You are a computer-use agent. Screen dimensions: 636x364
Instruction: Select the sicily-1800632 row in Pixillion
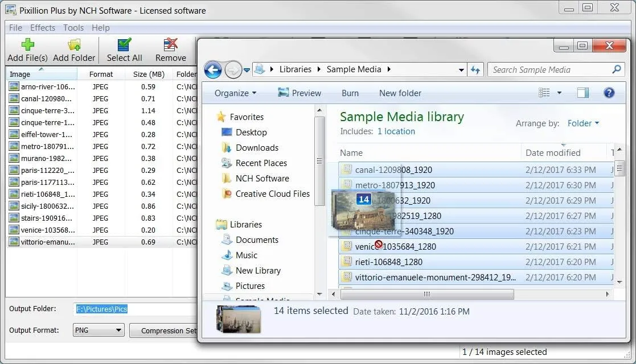[x=102, y=206]
